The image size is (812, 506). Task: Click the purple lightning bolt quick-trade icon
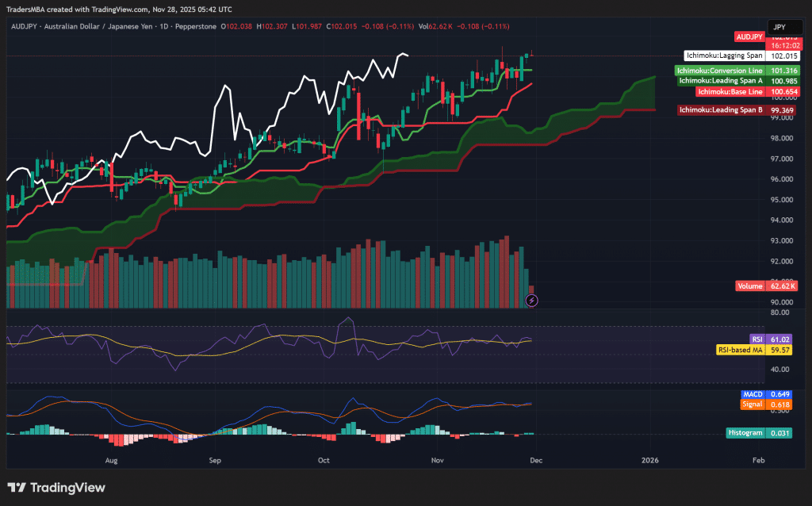click(531, 300)
